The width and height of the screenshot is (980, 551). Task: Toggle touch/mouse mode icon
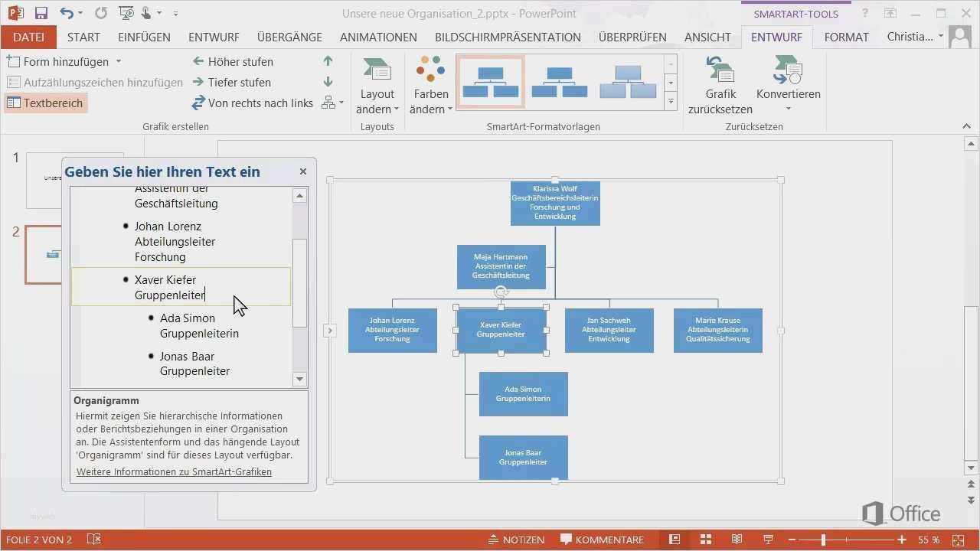(146, 13)
